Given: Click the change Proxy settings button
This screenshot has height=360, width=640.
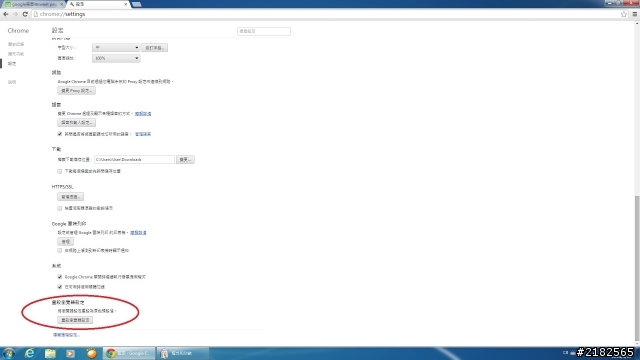Looking at the screenshot, I should pos(76,91).
